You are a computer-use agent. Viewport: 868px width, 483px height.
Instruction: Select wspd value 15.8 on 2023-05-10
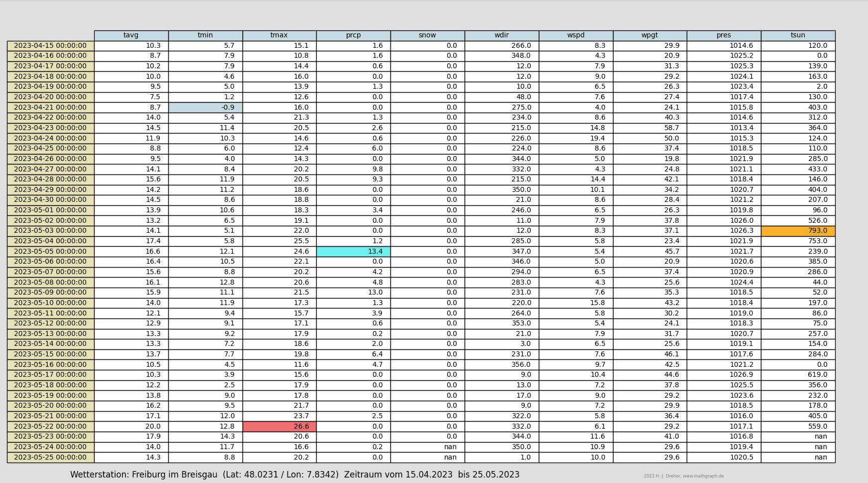576,303
